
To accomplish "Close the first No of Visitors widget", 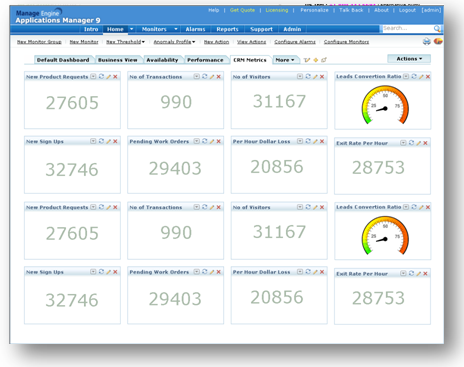I will coord(322,77).
